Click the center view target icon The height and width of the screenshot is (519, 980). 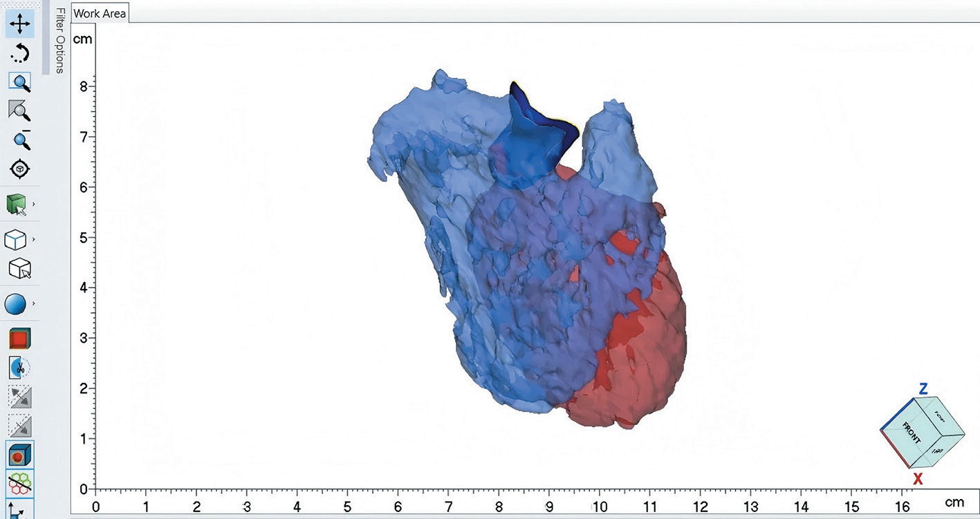20,169
